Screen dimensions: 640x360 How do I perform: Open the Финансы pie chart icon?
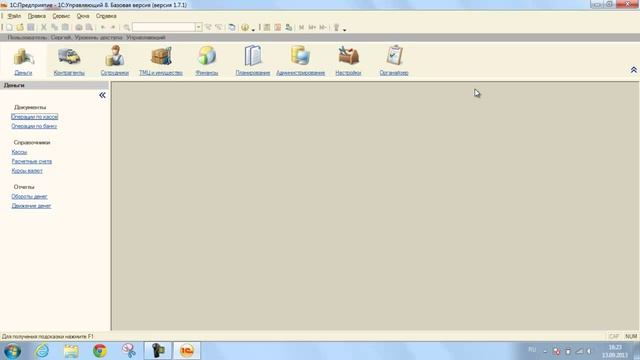coord(207,56)
